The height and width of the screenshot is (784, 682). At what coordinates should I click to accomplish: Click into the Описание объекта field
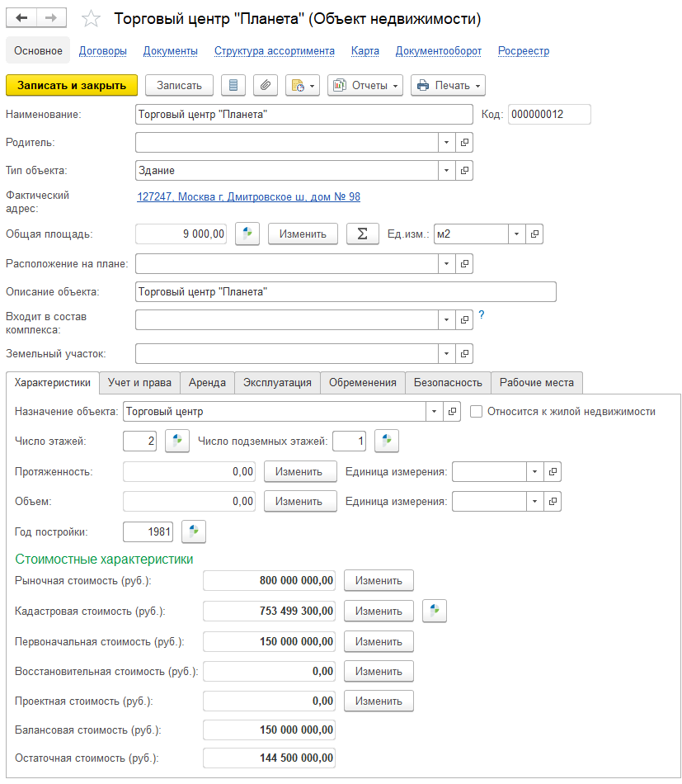coord(345,292)
